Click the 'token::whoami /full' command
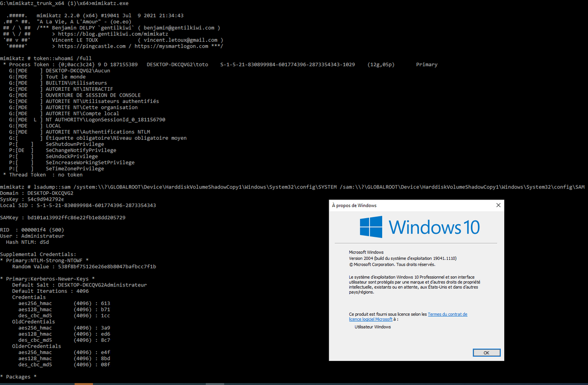The image size is (588, 385). click(63, 58)
